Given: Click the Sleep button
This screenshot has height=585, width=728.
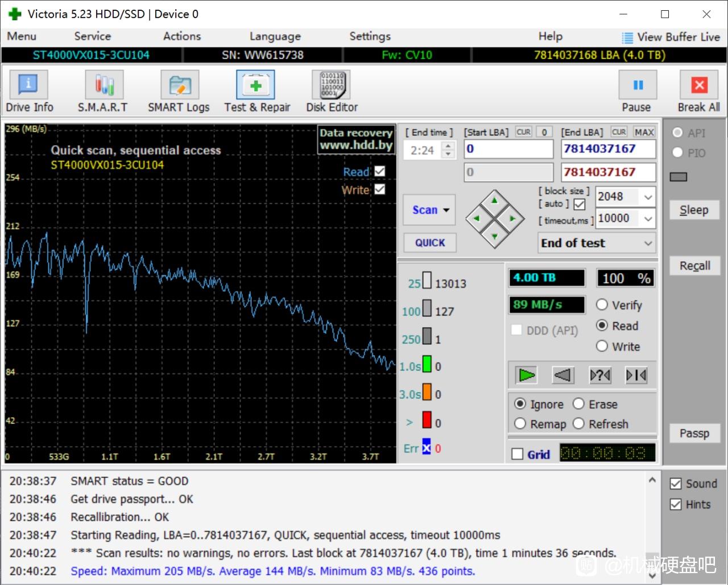Looking at the screenshot, I should [x=694, y=210].
